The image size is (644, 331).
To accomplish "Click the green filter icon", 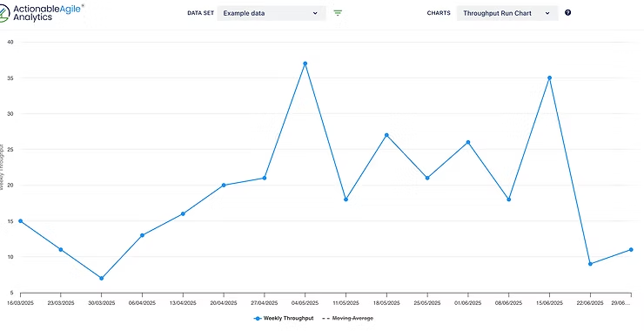I will [x=338, y=13].
